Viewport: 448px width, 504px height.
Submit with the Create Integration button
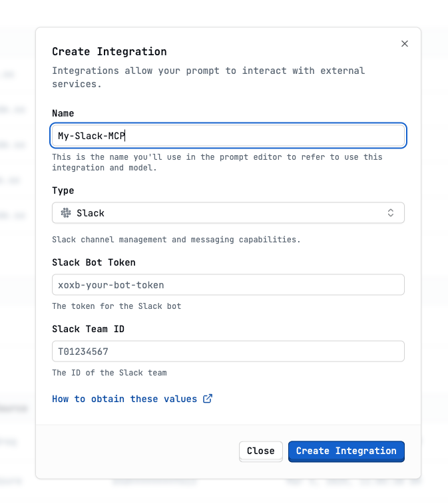346,451
